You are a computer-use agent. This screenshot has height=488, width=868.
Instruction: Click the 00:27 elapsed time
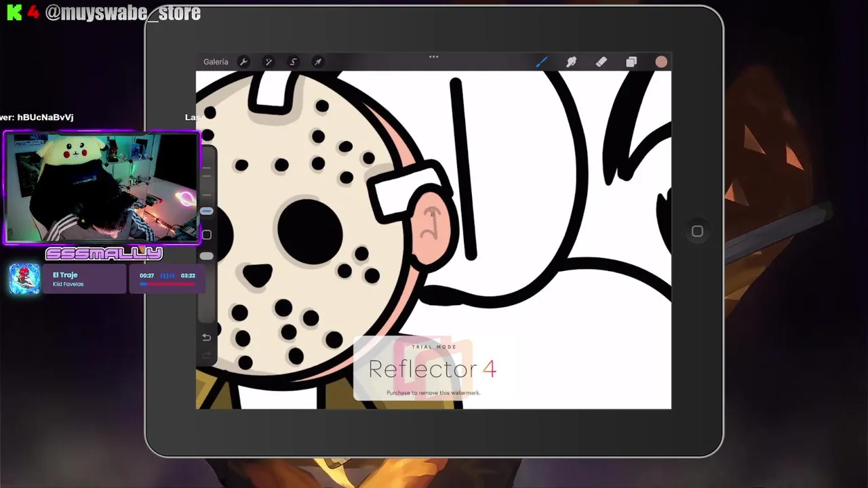146,276
